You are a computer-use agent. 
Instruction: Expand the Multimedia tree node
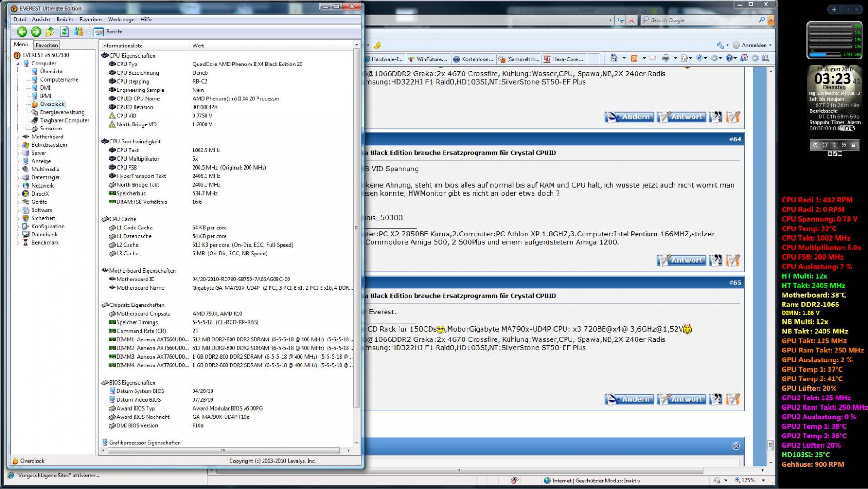(x=18, y=170)
